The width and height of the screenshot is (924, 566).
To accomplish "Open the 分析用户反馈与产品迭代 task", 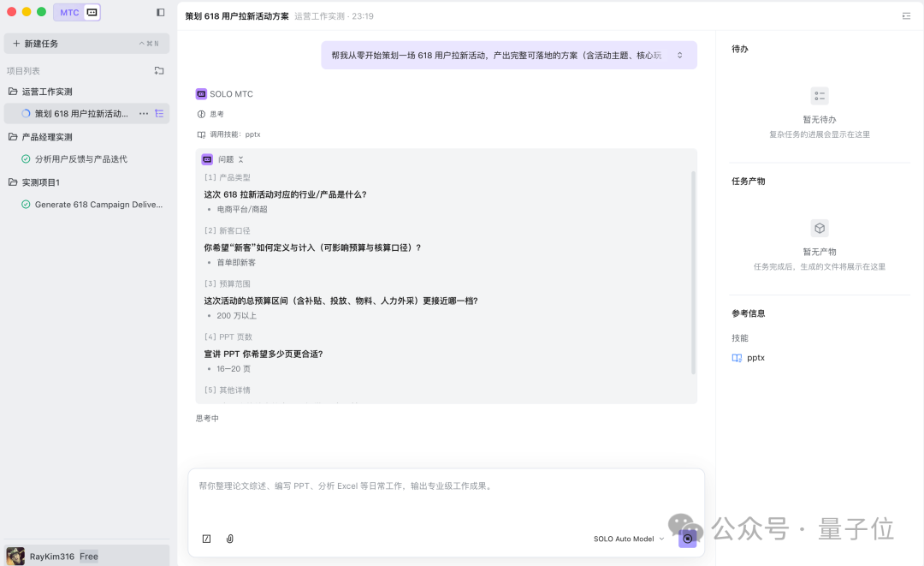I will point(80,159).
